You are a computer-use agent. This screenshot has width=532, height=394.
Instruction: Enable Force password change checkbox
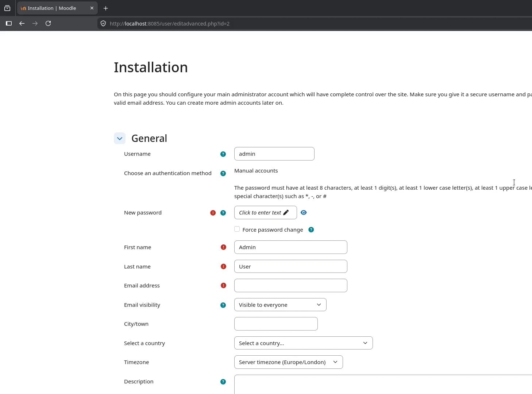click(237, 229)
